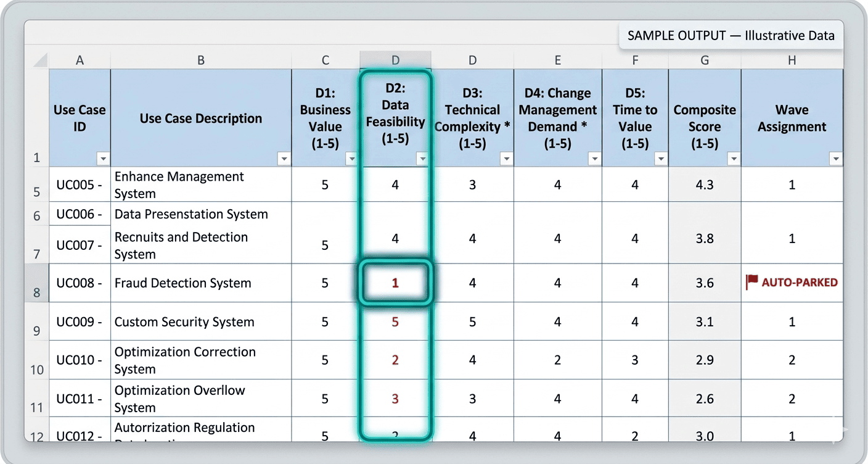
Task: Click the select-all corner triangle of the sheet
Action: 41,60
